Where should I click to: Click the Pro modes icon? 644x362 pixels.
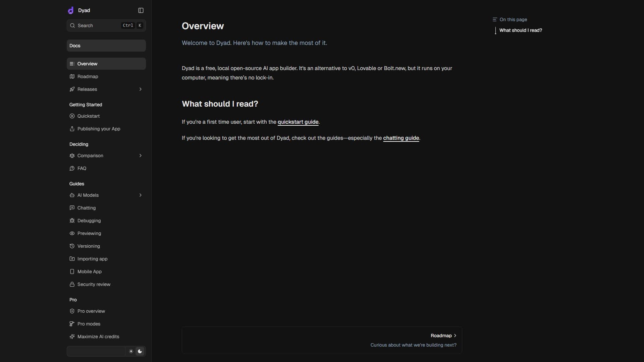tap(72, 324)
